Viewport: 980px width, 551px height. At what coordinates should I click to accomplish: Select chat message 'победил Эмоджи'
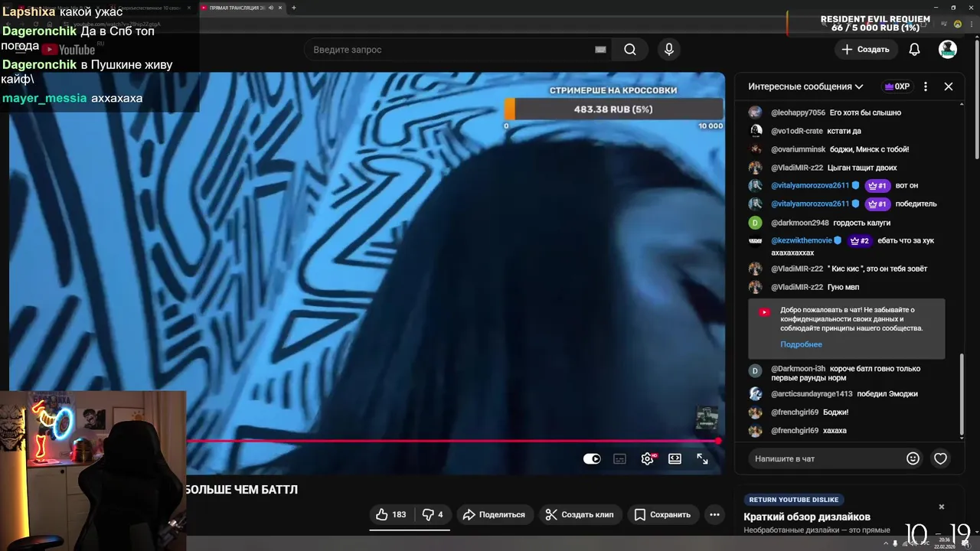tap(887, 394)
